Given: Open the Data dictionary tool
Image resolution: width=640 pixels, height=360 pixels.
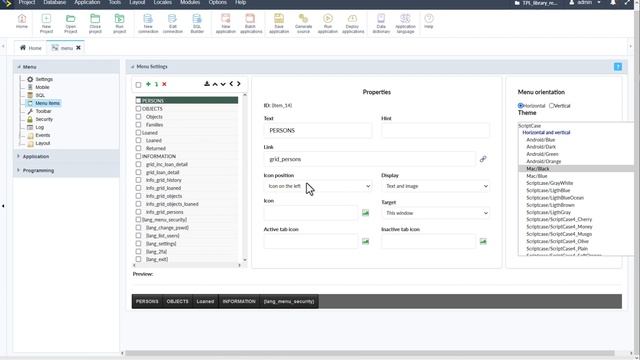Looking at the screenshot, I should click(x=381, y=24).
